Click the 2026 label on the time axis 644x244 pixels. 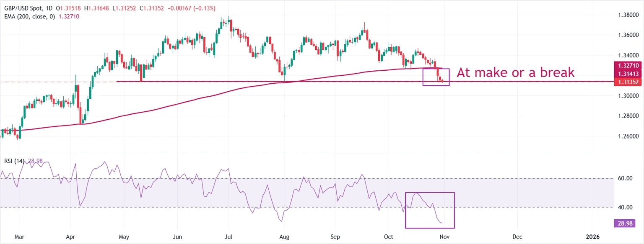pyautogui.click(x=592, y=237)
